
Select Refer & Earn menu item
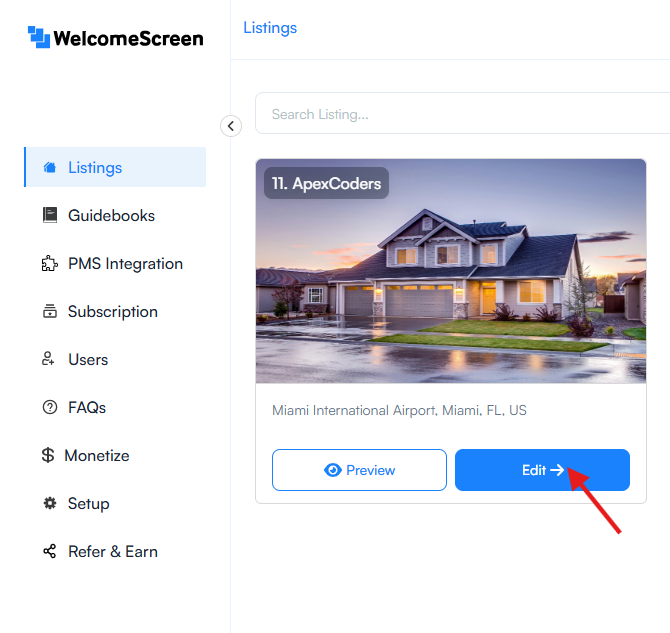pos(115,551)
